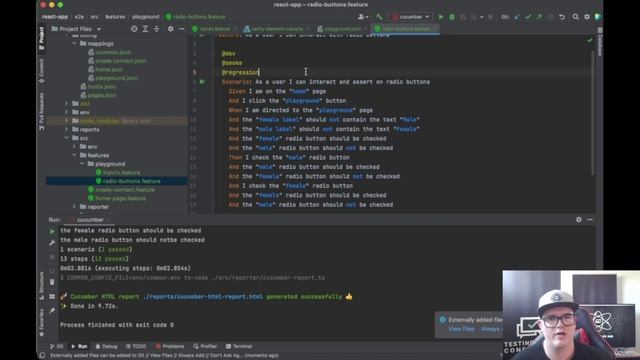
Task: Open the cucumber-html-report.html link
Action: point(203,297)
